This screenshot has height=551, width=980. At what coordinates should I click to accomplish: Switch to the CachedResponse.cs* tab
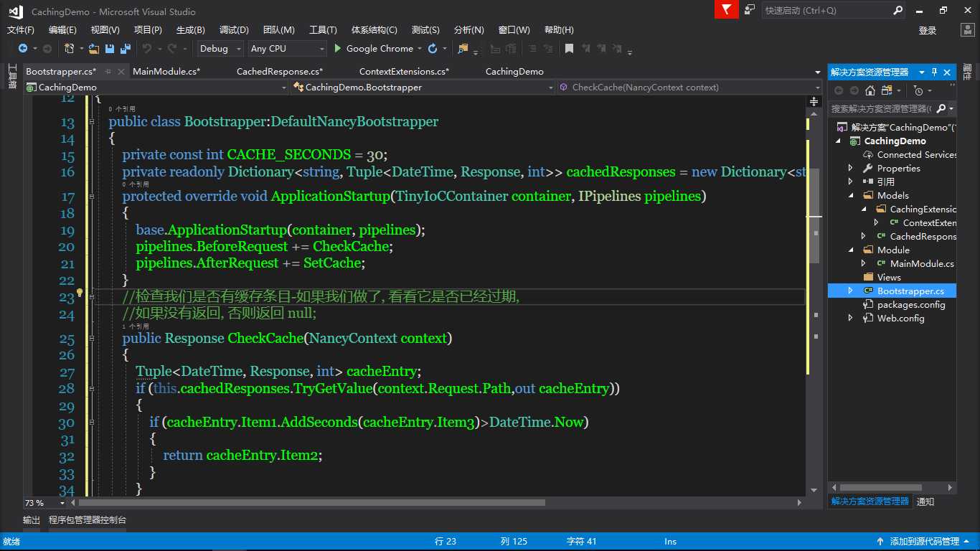point(280,72)
